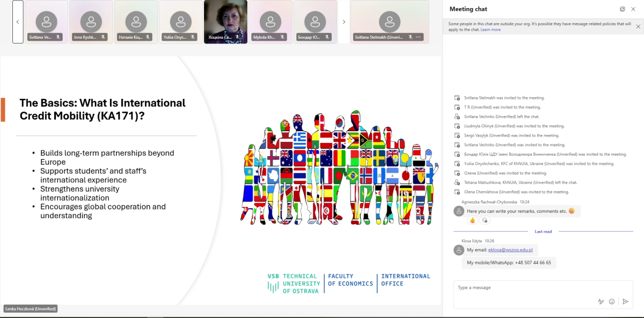The width and height of the screenshot is (644, 318).
Task: Pop out the Meeting chat window
Action: pos(623,9)
